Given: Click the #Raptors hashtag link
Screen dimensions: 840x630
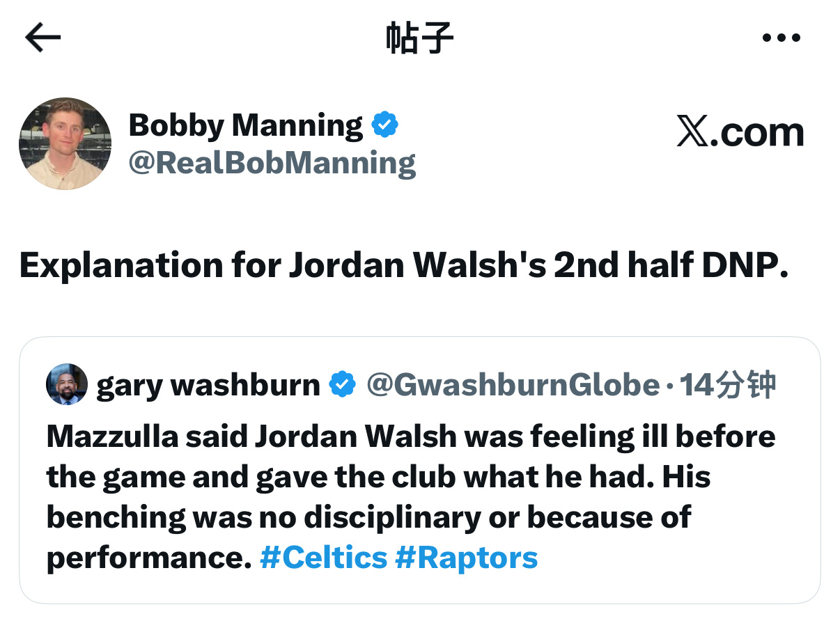Looking at the screenshot, I should click(x=467, y=557).
